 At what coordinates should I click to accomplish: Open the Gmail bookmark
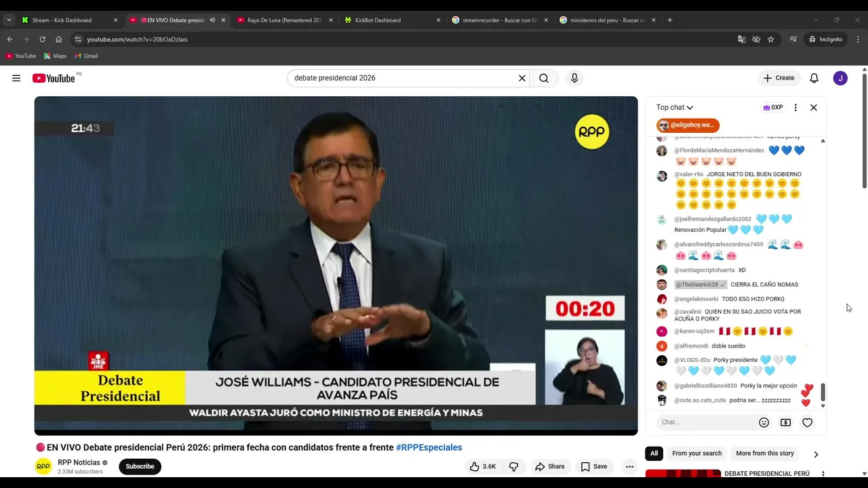point(86,56)
